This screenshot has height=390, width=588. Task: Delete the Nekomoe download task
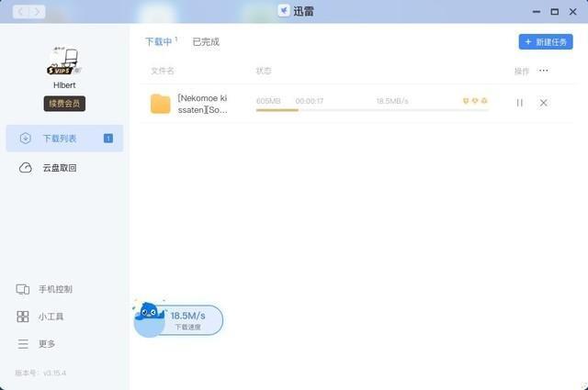[543, 103]
